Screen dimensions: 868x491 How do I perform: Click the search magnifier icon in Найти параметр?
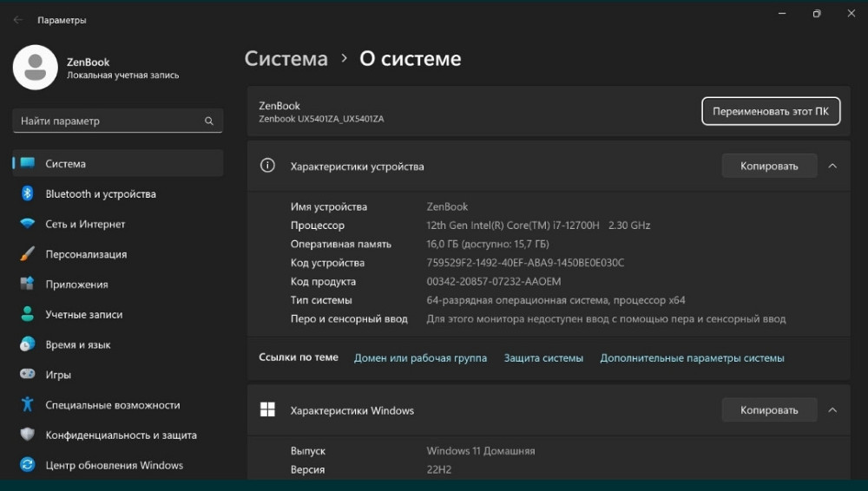pos(208,121)
